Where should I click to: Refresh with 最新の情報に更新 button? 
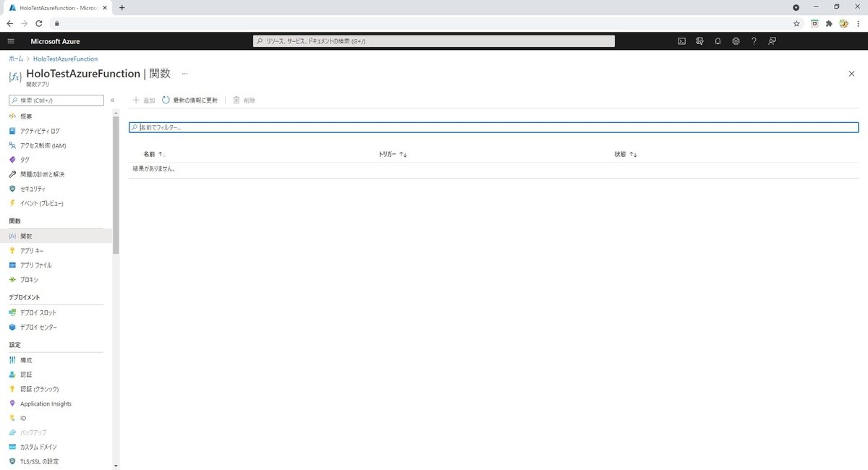pyautogui.click(x=190, y=101)
